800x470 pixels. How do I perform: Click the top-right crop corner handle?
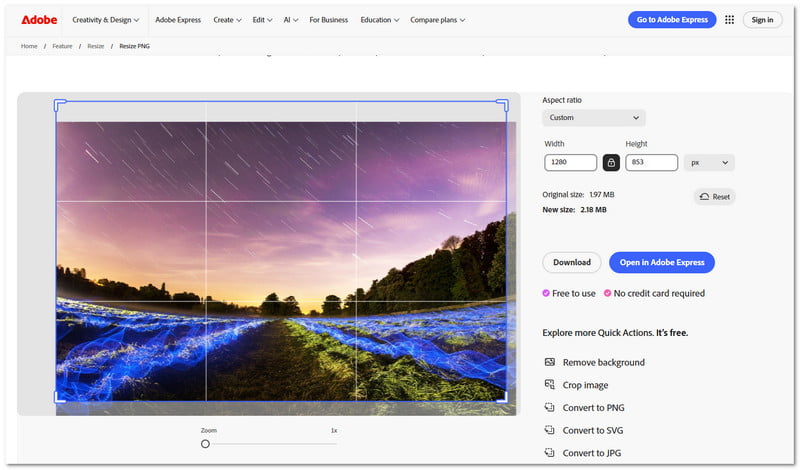pyautogui.click(x=503, y=105)
